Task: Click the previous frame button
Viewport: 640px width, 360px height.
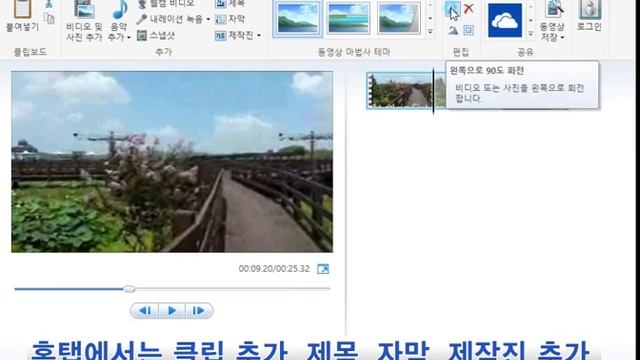Action: coord(144,311)
